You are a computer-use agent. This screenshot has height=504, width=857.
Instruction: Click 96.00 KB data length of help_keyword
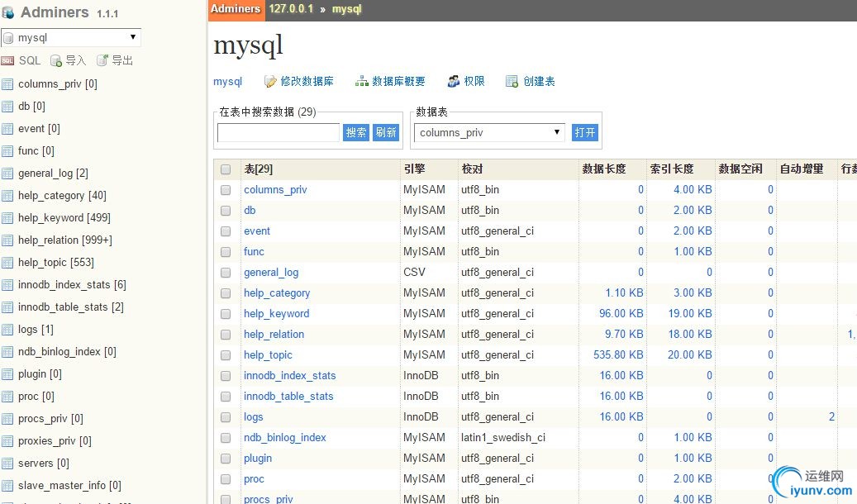[x=621, y=314]
